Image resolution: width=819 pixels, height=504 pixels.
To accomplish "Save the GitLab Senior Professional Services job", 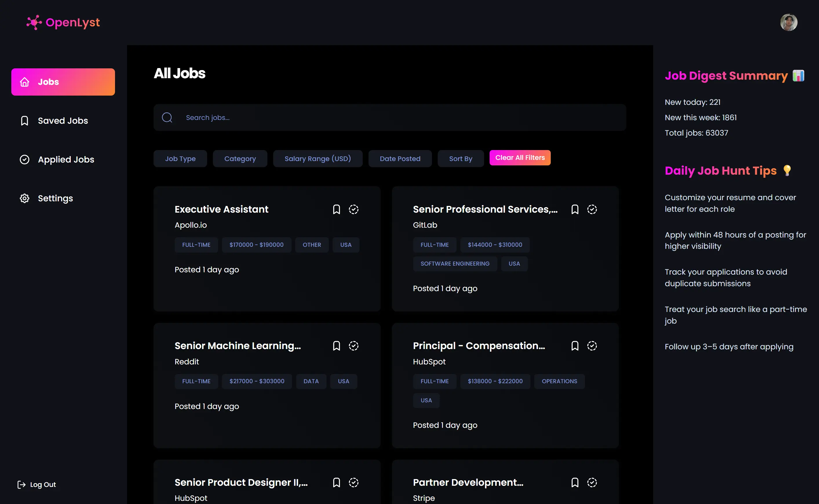I will tap(575, 209).
